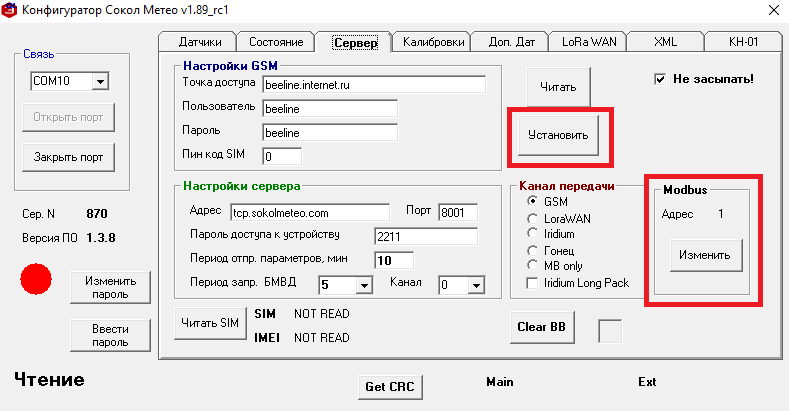Click the Get CRC button
The height and width of the screenshot is (411, 789).
click(390, 387)
